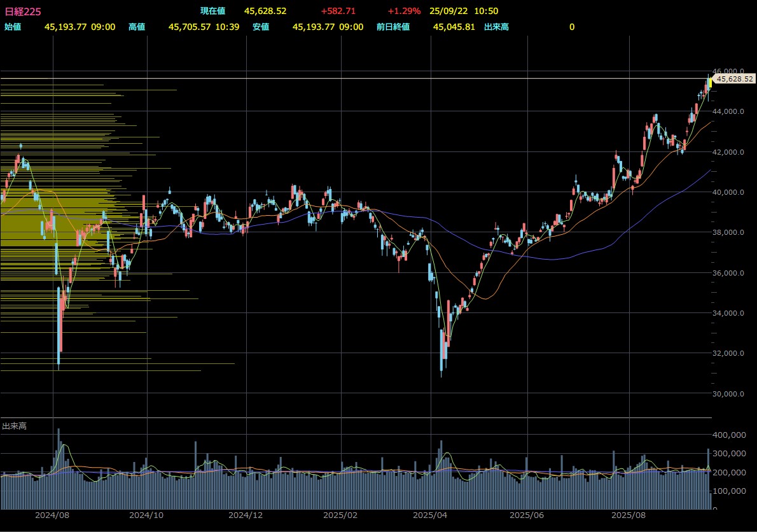
Task: Click the 出来高 volume panel title
Action: 15,426
